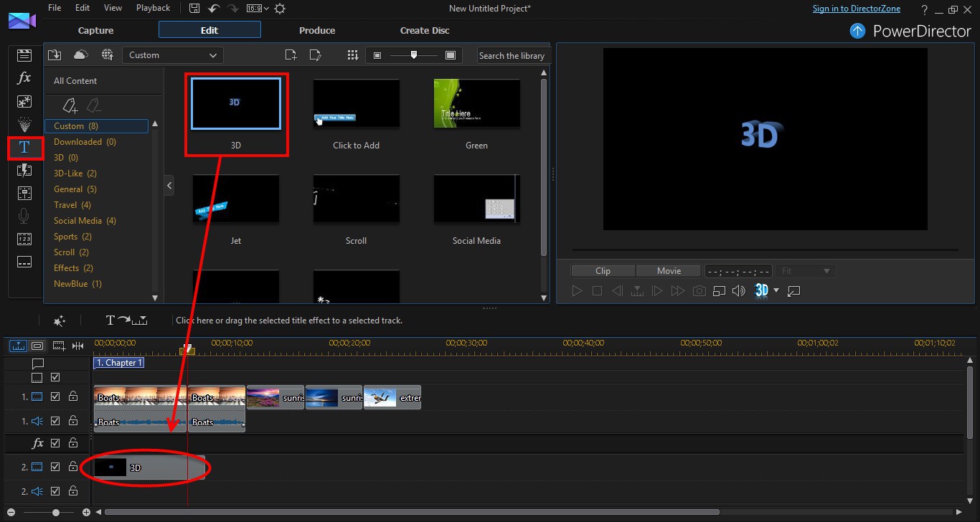This screenshot has width=980, height=522.
Task: Open the PiP Objects Room
Action: pos(24,101)
